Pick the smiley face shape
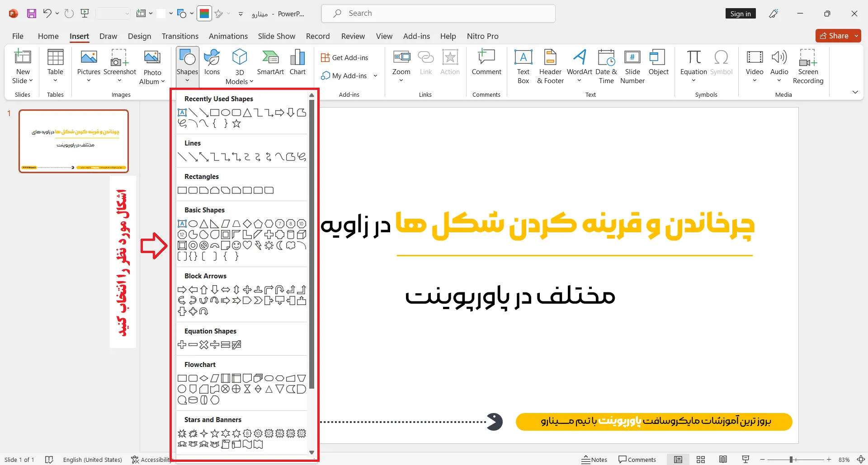868x465 pixels. (236, 245)
